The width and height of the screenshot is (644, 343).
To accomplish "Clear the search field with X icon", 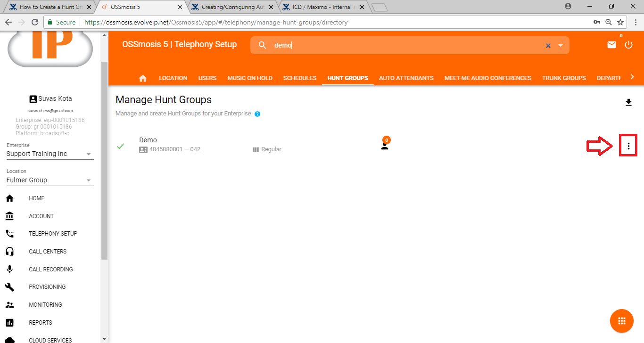I will (548, 46).
